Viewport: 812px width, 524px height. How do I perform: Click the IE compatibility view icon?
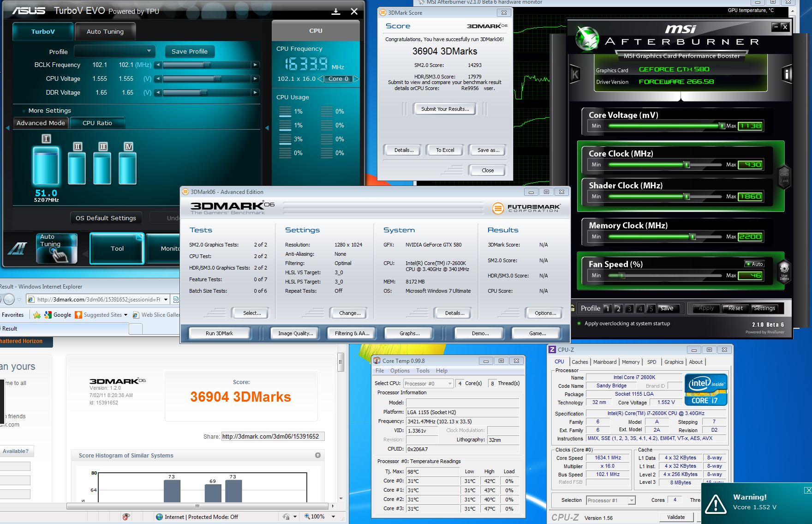click(176, 299)
